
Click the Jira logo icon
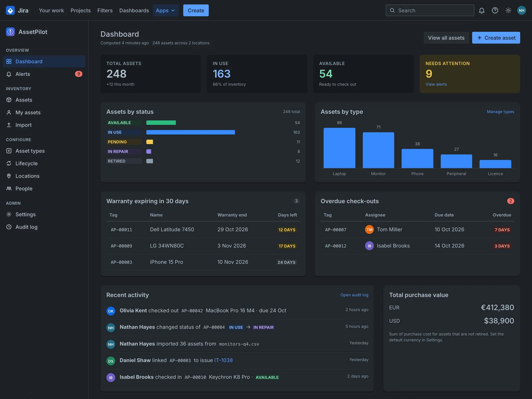(10, 10)
